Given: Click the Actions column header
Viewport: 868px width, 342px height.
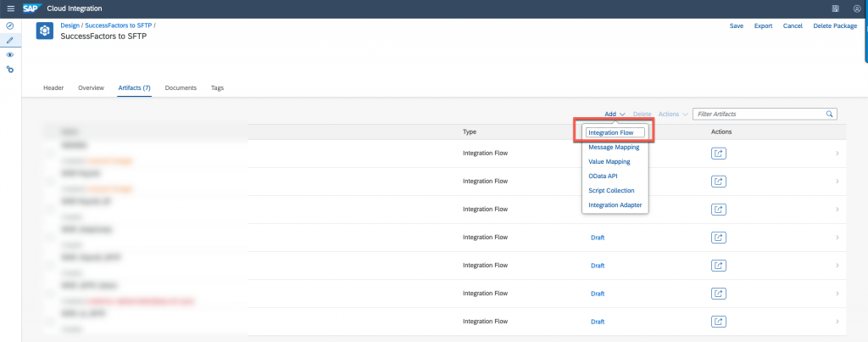Looking at the screenshot, I should point(721,132).
